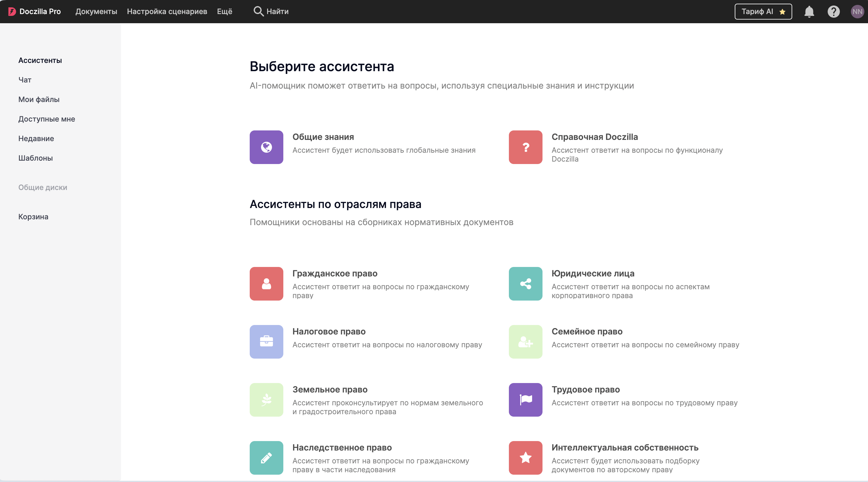Click description 'Ассистент ответит на вопросы по налоговому праву'
This screenshot has height=482, width=868.
387,345
